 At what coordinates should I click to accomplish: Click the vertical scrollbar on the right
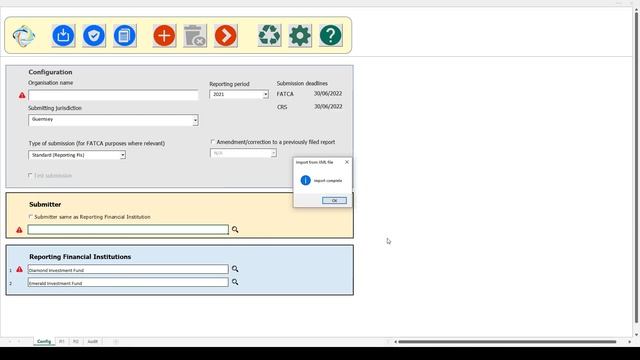[x=636, y=167]
